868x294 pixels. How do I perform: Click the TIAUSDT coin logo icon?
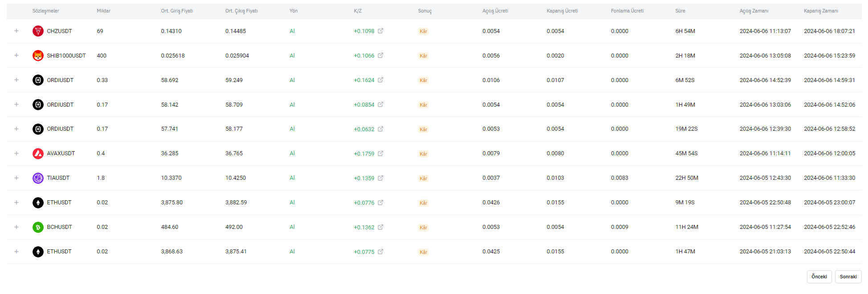pos(38,178)
